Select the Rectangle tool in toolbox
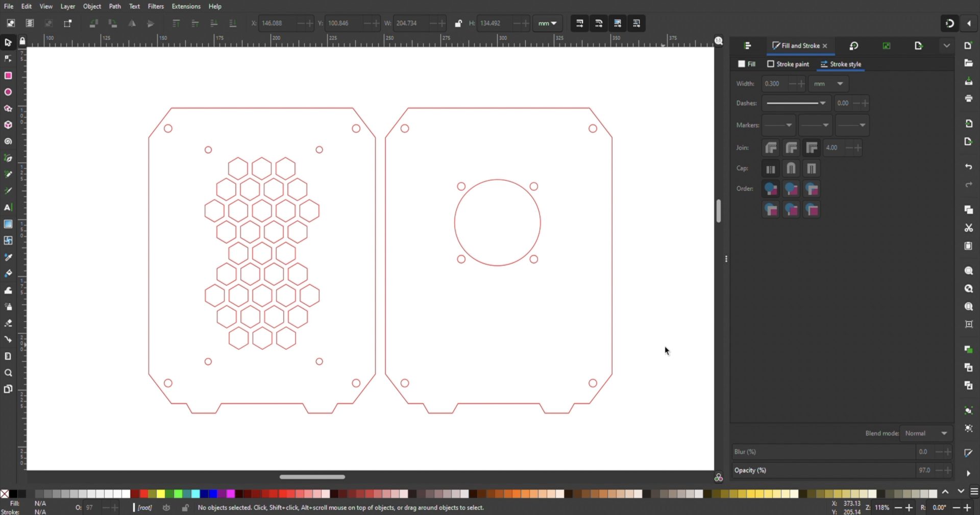Screen dimensions: 980x515 point(8,76)
